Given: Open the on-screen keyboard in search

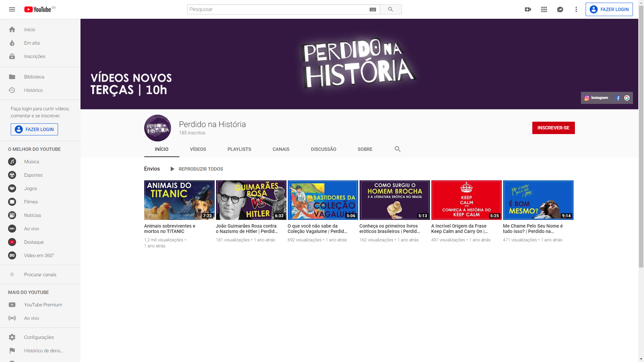Looking at the screenshot, I should pos(373,9).
